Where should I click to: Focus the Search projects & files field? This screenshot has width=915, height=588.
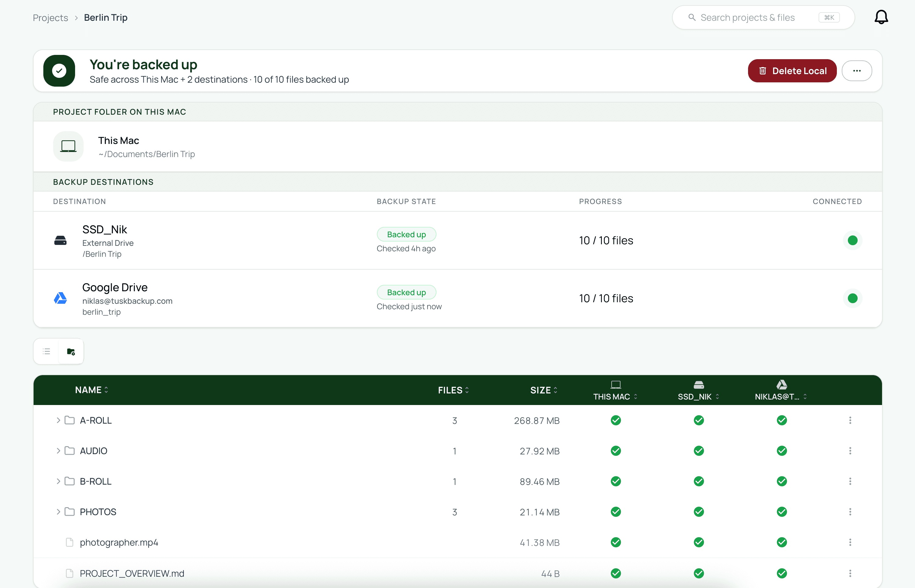tap(763, 18)
